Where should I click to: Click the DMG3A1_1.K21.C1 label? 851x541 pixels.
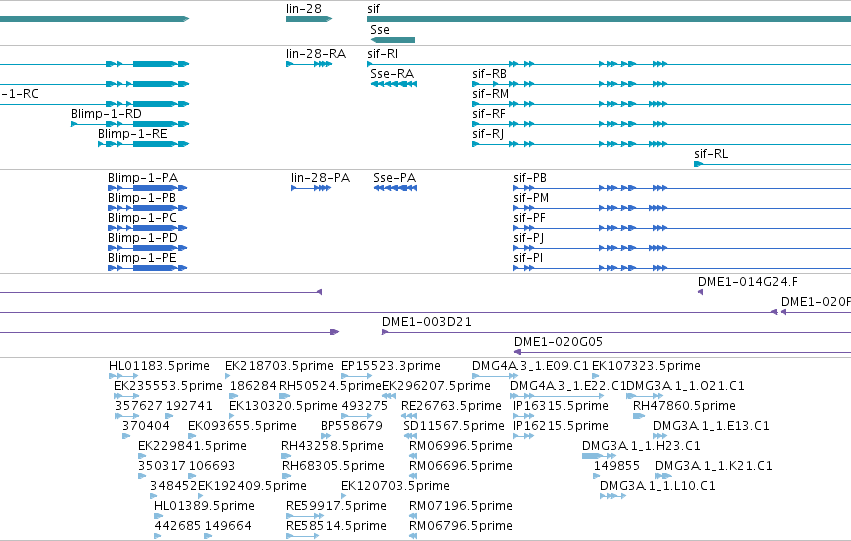(x=714, y=467)
